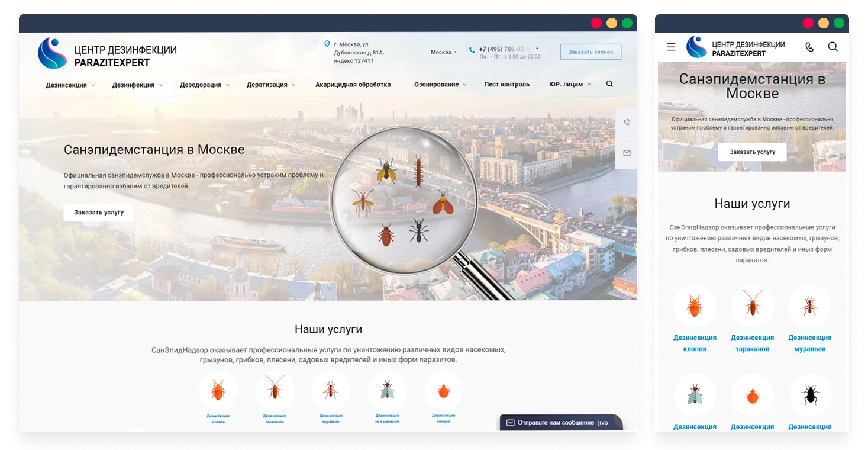The width and height of the screenshot is (868, 450).
Task: Tap the mobile header search icon
Action: pos(832,47)
